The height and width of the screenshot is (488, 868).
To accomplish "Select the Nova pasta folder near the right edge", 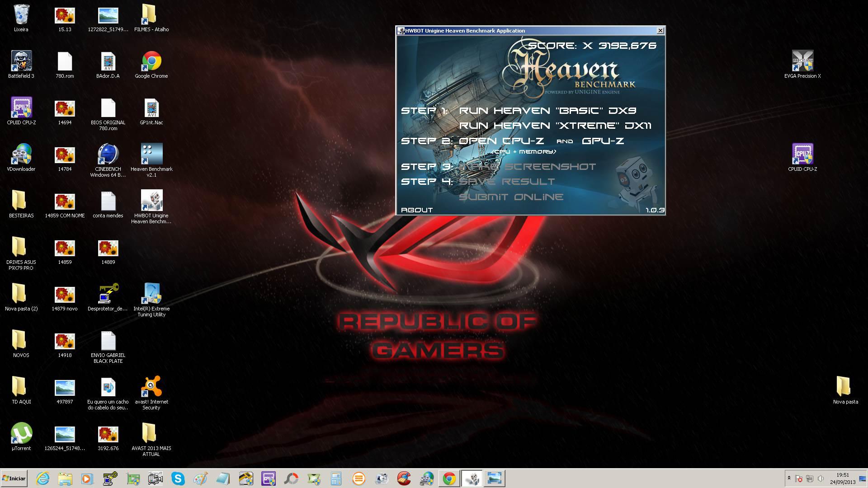I will (845, 390).
